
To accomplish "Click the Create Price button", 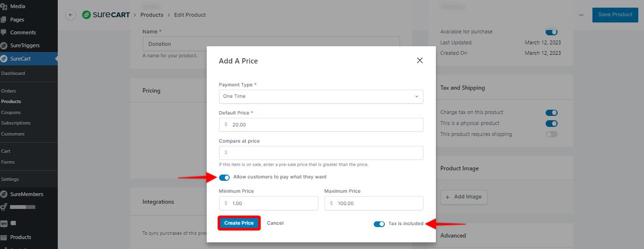I will [x=239, y=223].
